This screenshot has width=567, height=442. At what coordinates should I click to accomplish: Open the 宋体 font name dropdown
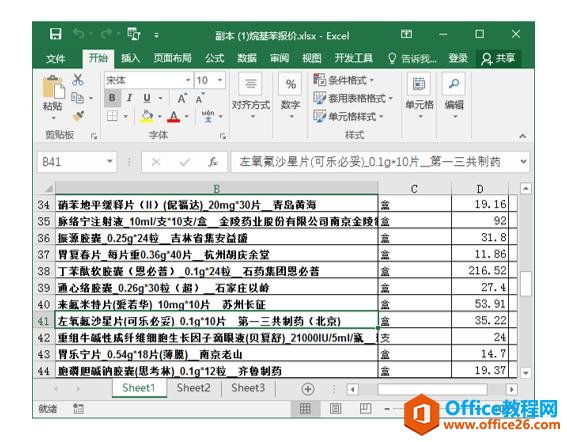pyautogui.click(x=188, y=80)
